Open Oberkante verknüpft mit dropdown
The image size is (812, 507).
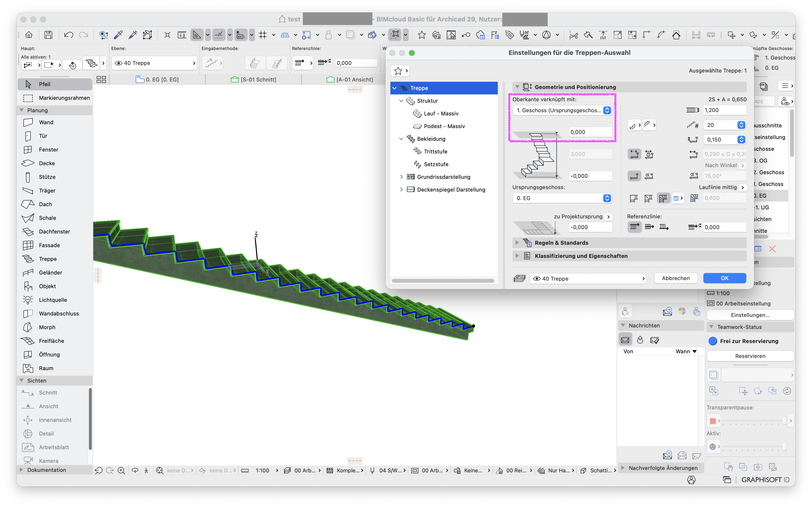(562, 110)
